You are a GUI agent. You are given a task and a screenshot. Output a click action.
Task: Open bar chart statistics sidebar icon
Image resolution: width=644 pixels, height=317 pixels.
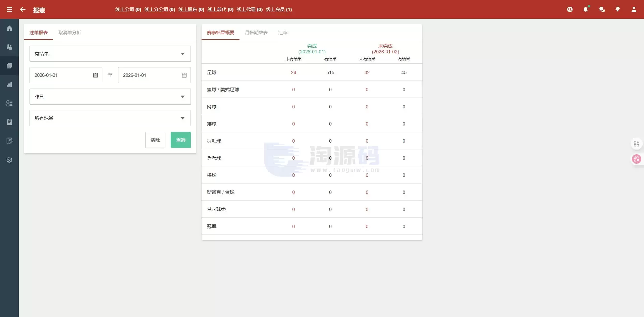(9, 85)
